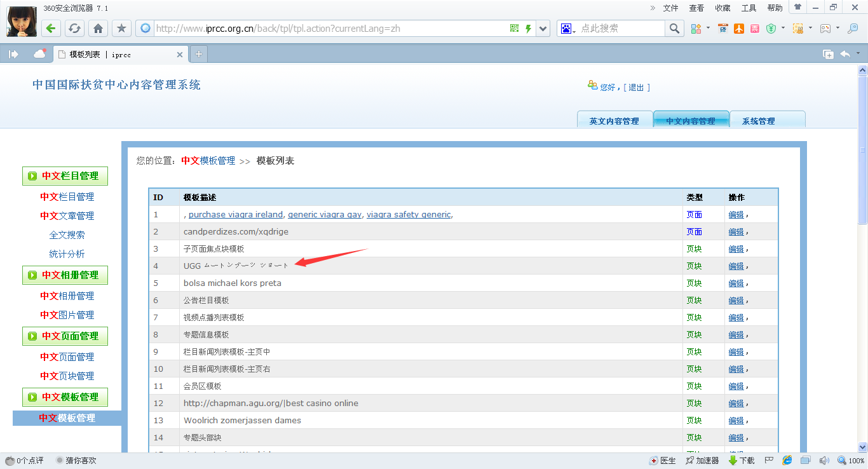
Task: Click the 中文模板管理 sidebar header button
Action: click(x=65, y=397)
